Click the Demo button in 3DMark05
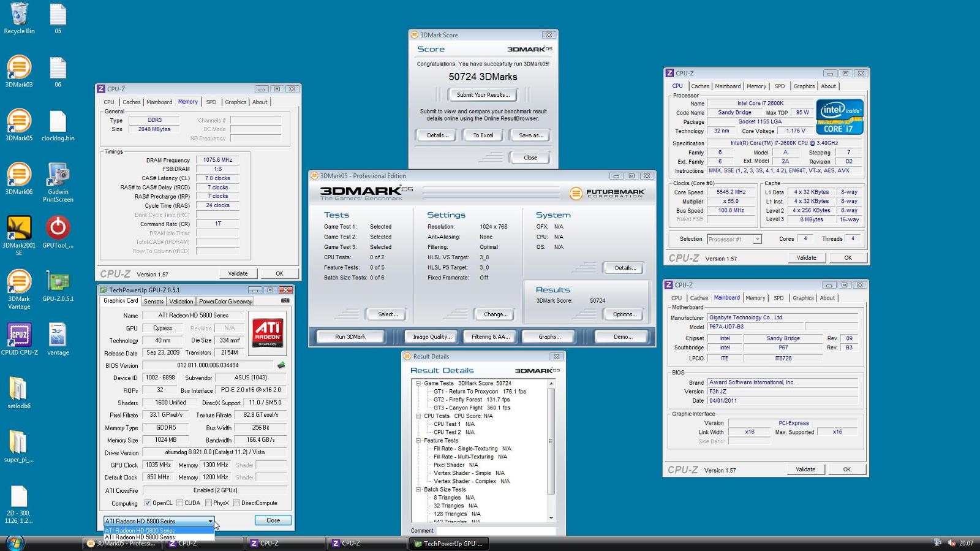The image size is (980, 551). pos(623,337)
